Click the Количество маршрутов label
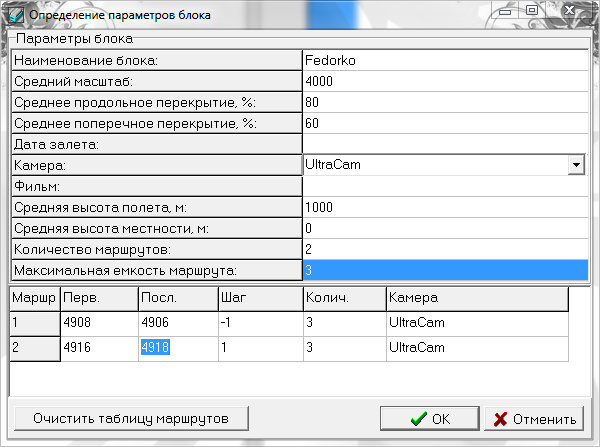The image size is (600, 447). click(157, 250)
